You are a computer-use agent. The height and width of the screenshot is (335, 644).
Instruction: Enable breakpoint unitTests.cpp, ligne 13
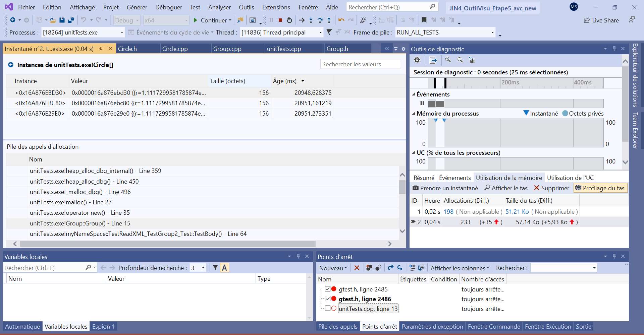[x=328, y=308]
